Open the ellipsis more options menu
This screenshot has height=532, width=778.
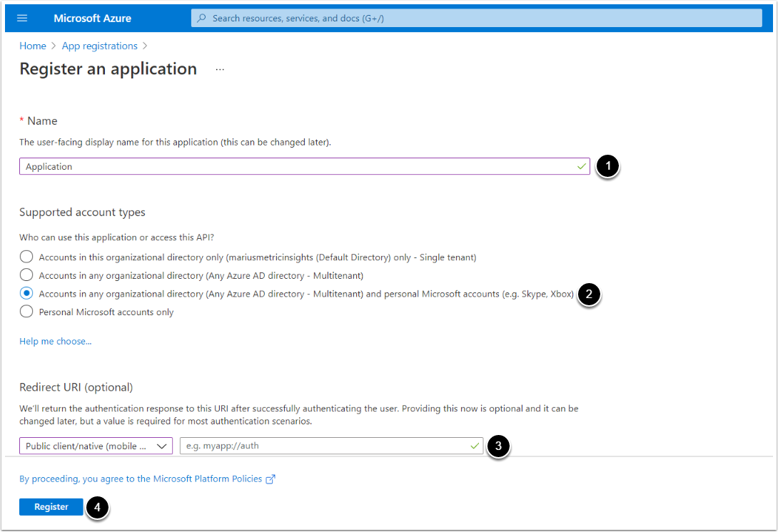pos(220,70)
